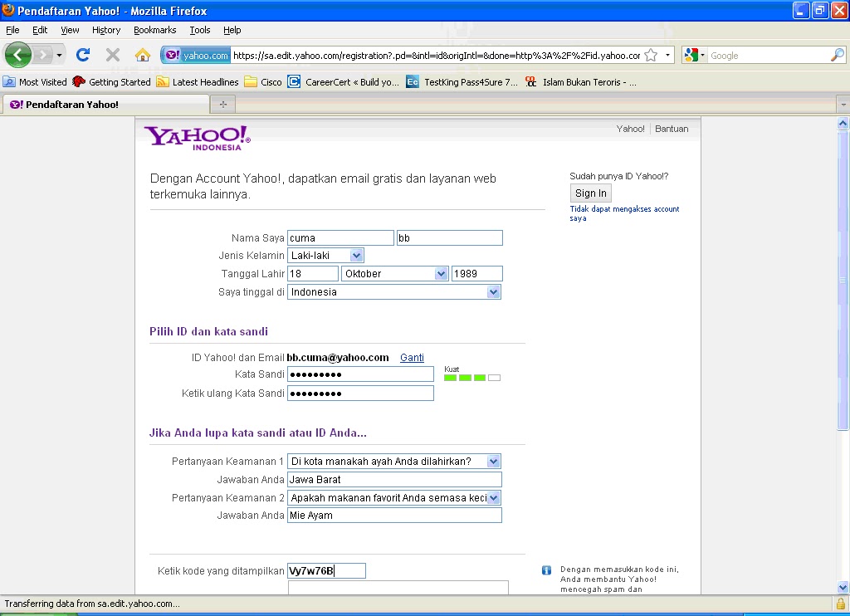The image size is (850, 616).
Task: Open the TestKing Pass4Sure bookmark
Action: 462,82
